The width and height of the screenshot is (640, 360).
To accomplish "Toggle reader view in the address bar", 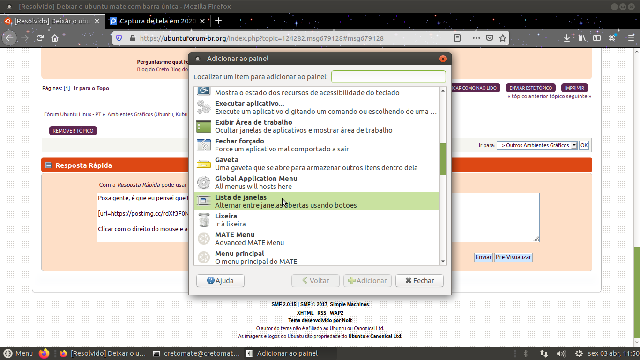I will (x=458, y=38).
